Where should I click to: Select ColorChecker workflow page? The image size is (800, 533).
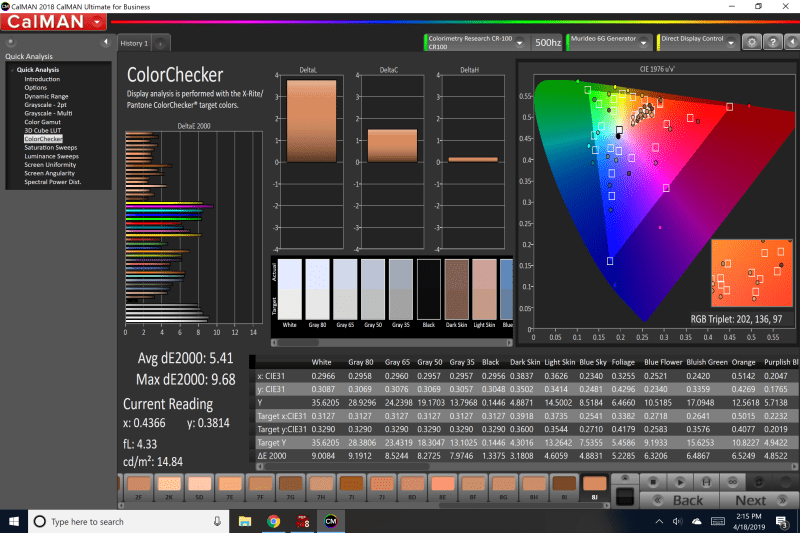43,139
